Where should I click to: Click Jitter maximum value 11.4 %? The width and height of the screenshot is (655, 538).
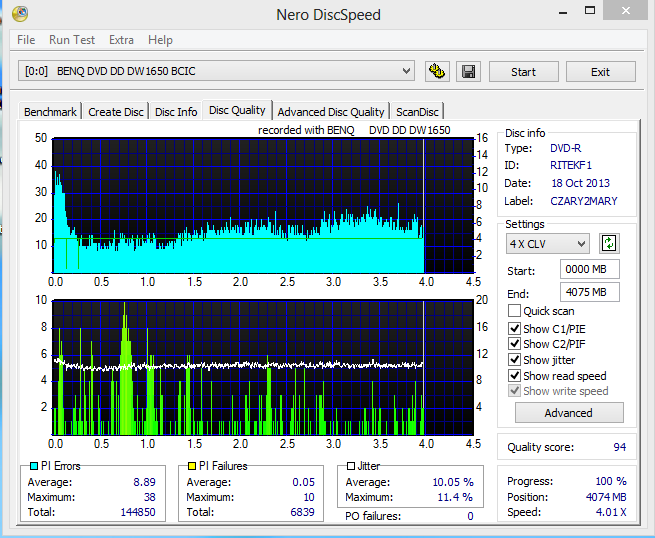coord(455,497)
